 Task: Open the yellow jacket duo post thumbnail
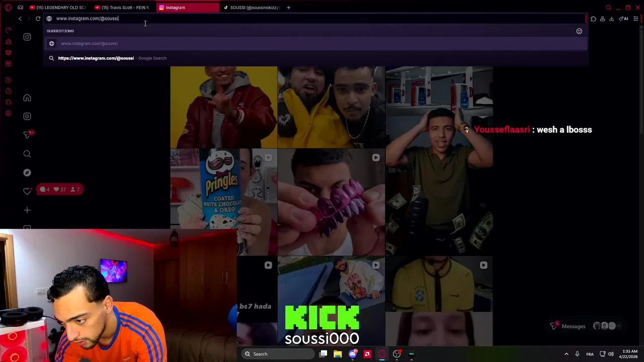point(331,107)
